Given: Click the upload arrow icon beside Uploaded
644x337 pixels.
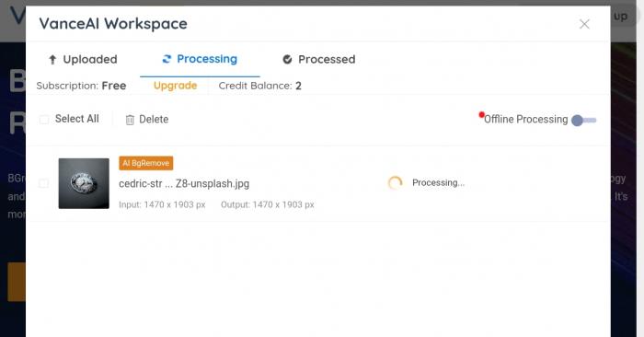Looking at the screenshot, I should tap(52, 60).
